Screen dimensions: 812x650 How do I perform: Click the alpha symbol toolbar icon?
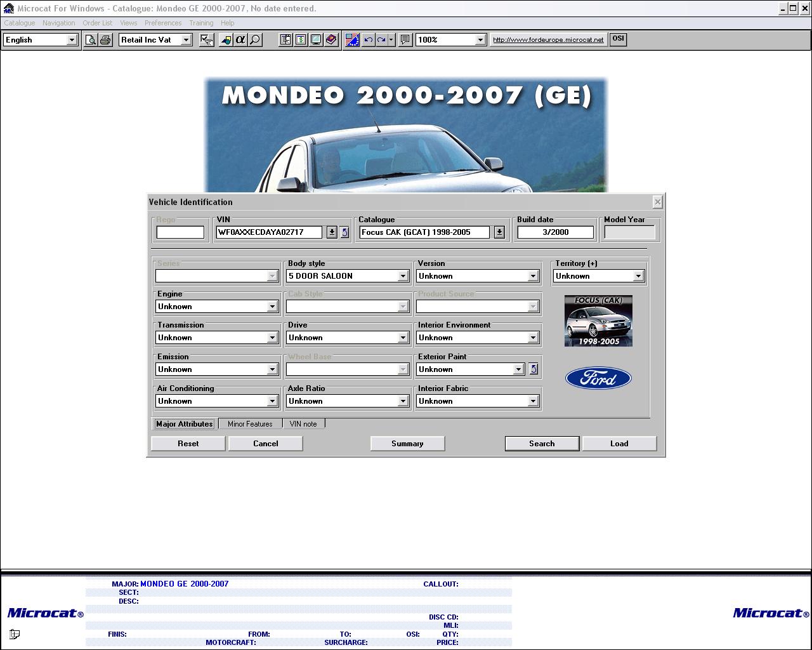tap(240, 40)
